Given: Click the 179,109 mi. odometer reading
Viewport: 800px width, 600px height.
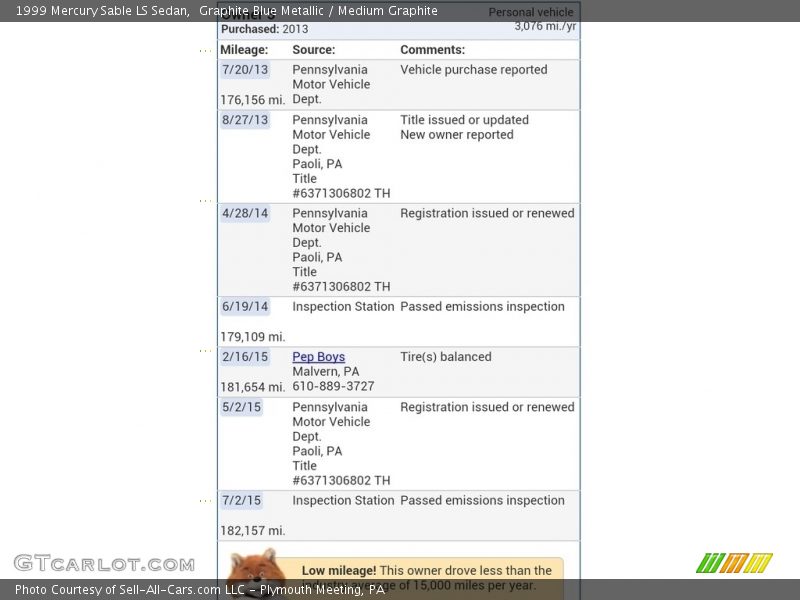Looking at the screenshot, I should pyautogui.click(x=253, y=337).
